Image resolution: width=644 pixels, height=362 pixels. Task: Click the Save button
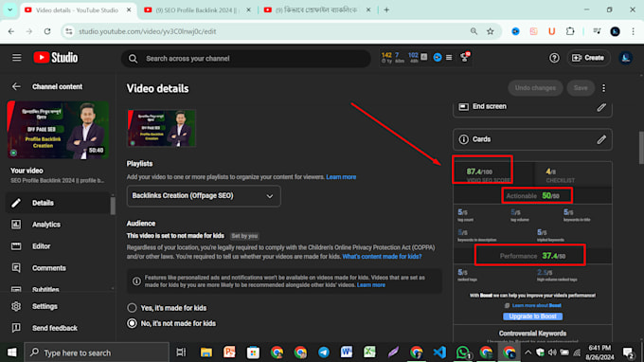click(x=581, y=88)
